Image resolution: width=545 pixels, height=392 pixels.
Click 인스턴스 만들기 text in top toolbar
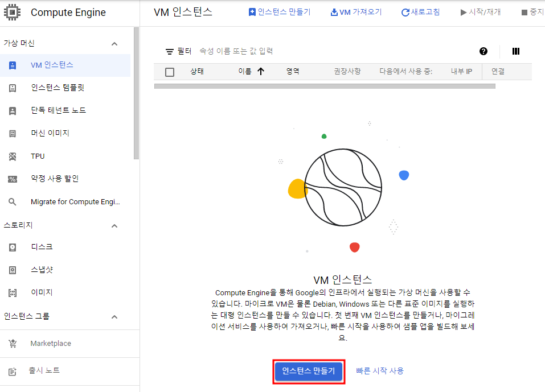tap(284, 12)
